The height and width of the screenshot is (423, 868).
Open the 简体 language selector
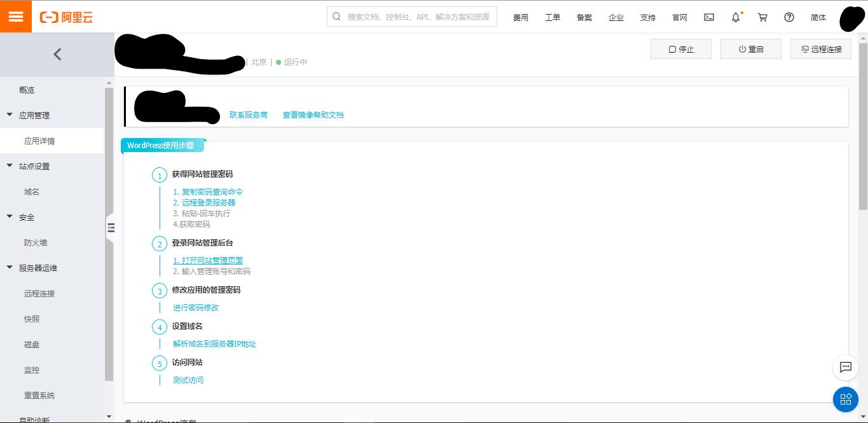pyautogui.click(x=818, y=17)
